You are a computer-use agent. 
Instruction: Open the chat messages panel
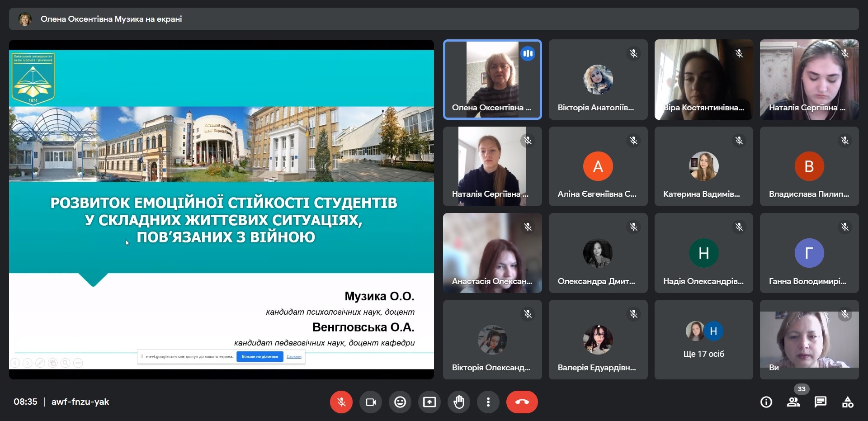click(x=821, y=402)
